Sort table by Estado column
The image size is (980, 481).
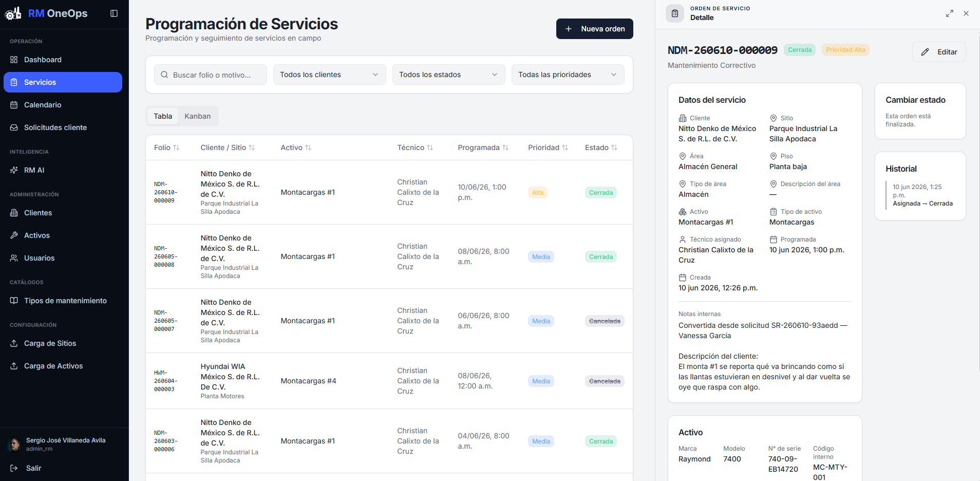point(601,147)
